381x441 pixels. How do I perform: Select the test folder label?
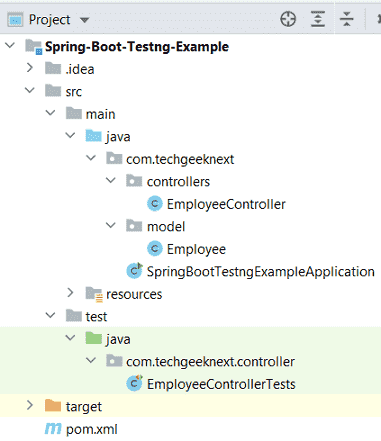[96, 317]
